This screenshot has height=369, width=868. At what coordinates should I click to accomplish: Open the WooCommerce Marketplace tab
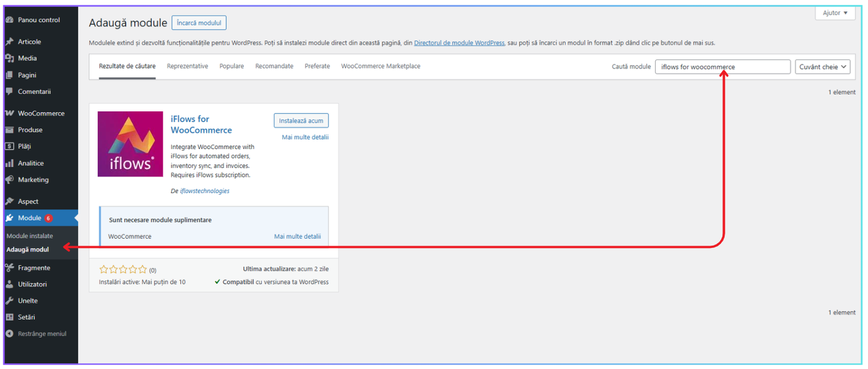click(x=380, y=66)
